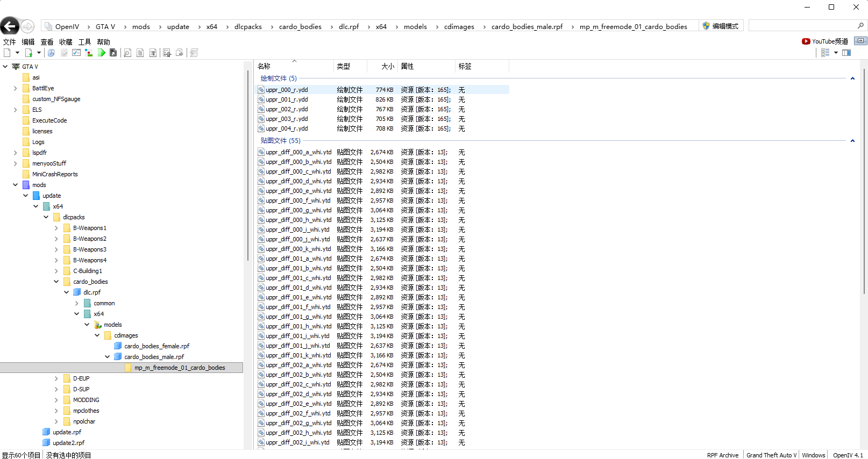Select update2.rpf in the tree

pyautogui.click(x=68, y=443)
